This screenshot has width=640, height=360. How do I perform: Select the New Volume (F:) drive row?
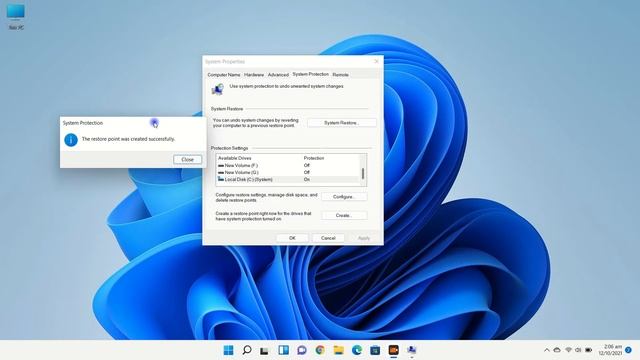point(288,165)
